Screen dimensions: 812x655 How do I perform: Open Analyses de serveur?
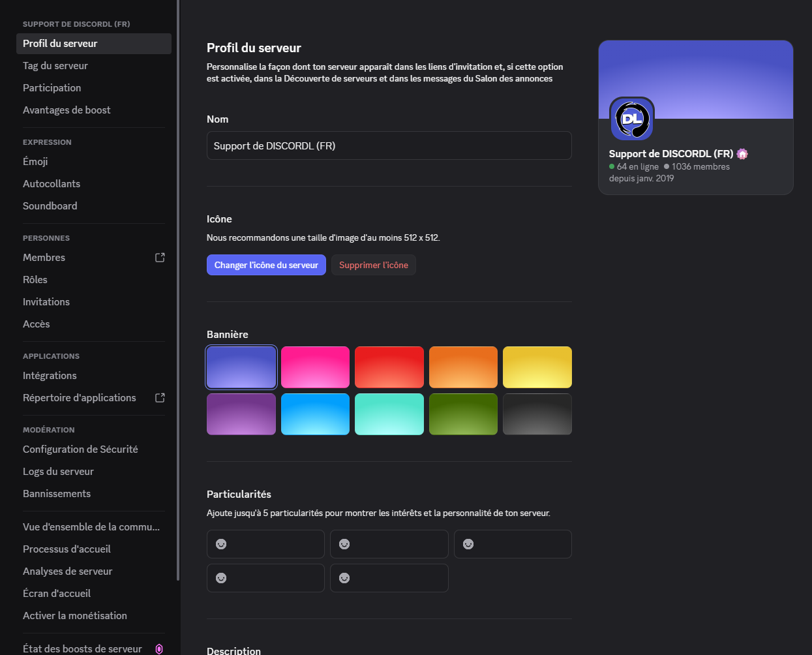click(94, 571)
